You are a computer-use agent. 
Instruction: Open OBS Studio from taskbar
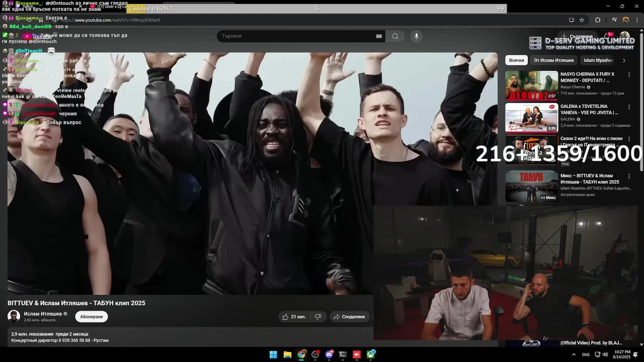(315, 354)
